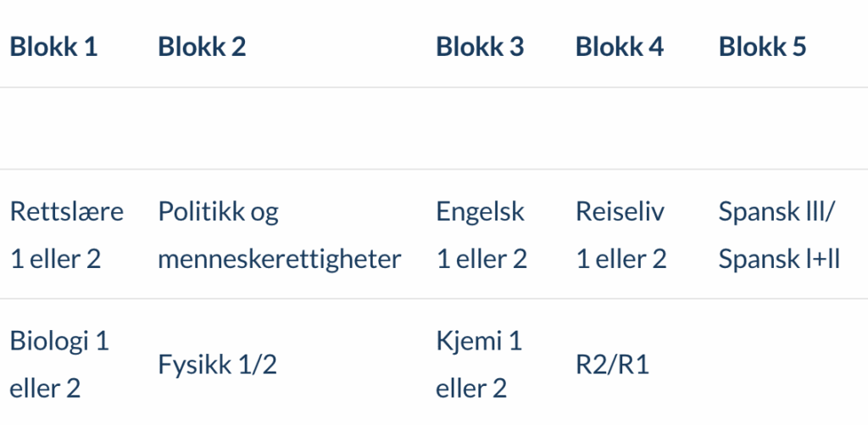Image resolution: width=868 pixels, height=425 pixels.
Task: Click the word menneskerettigheter
Action: click(x=280, y=260)
